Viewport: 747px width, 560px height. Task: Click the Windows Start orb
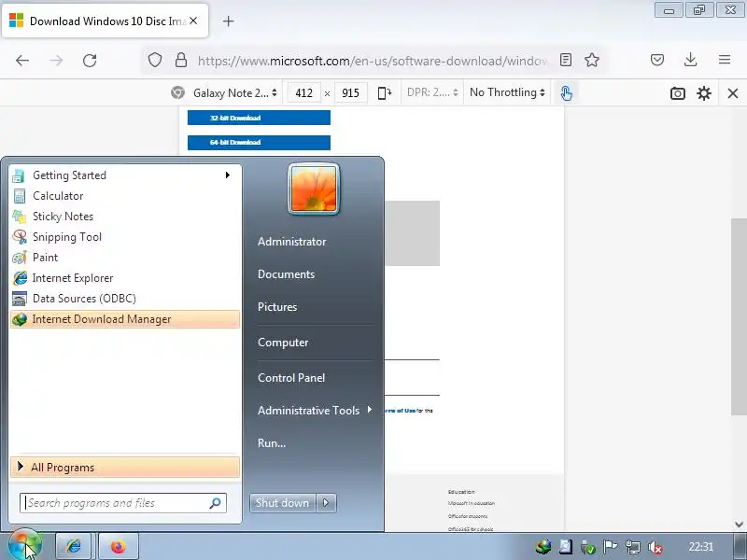(x=25, y=546)
